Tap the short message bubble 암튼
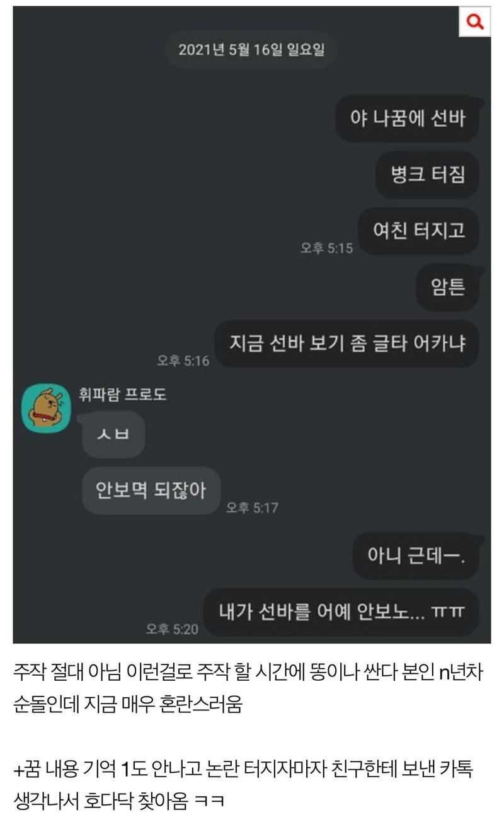 (448, 287)
